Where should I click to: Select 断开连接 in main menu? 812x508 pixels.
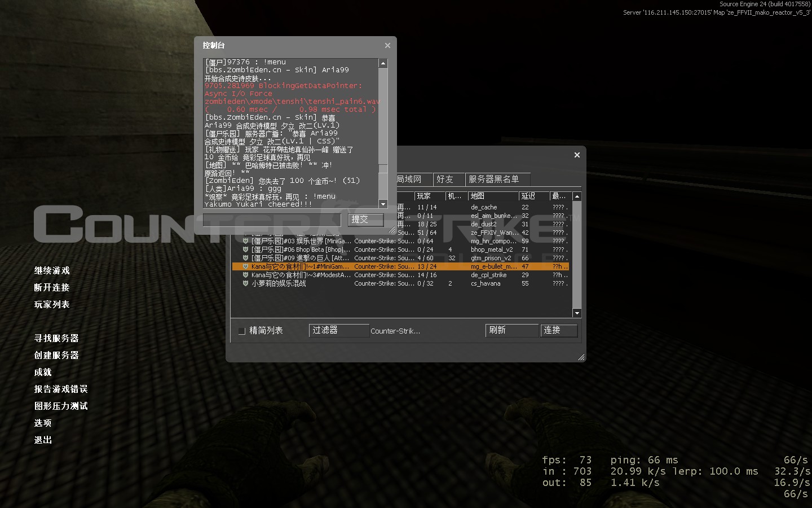[x=52, y=288]
